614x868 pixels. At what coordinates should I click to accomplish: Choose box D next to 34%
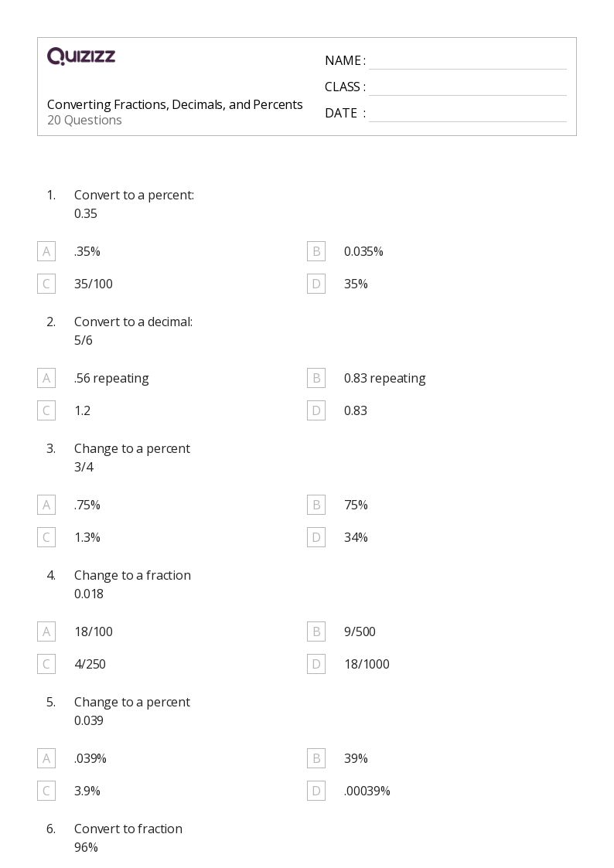click(316, 537)
